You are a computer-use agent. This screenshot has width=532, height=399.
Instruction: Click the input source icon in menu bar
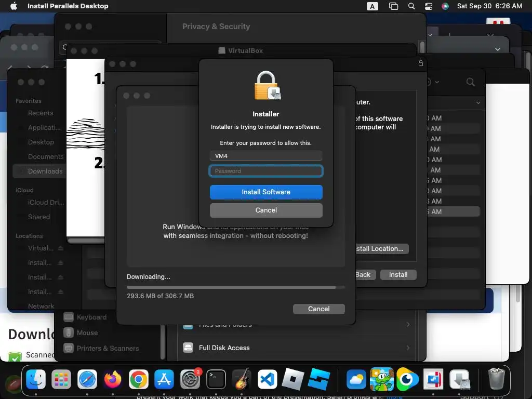click(372, 6)
